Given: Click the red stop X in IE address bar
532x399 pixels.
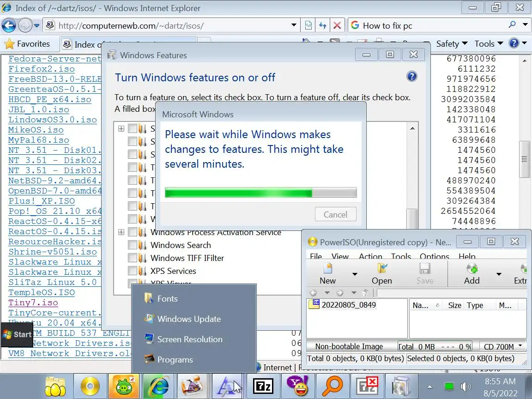Looking at the screenshot, I should tap(337, 25).
